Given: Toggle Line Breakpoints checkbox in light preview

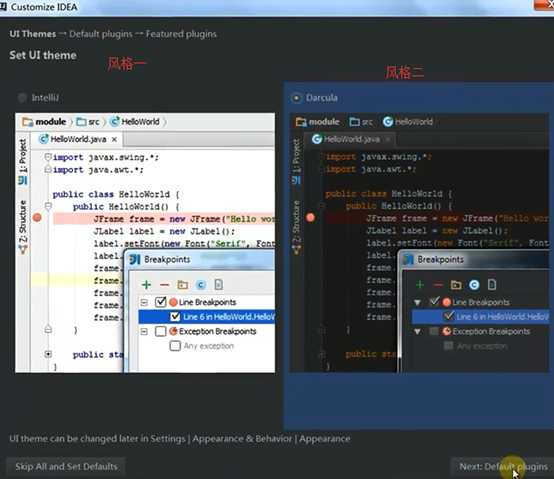Looking at the screenshot, I should click(160, 302).
